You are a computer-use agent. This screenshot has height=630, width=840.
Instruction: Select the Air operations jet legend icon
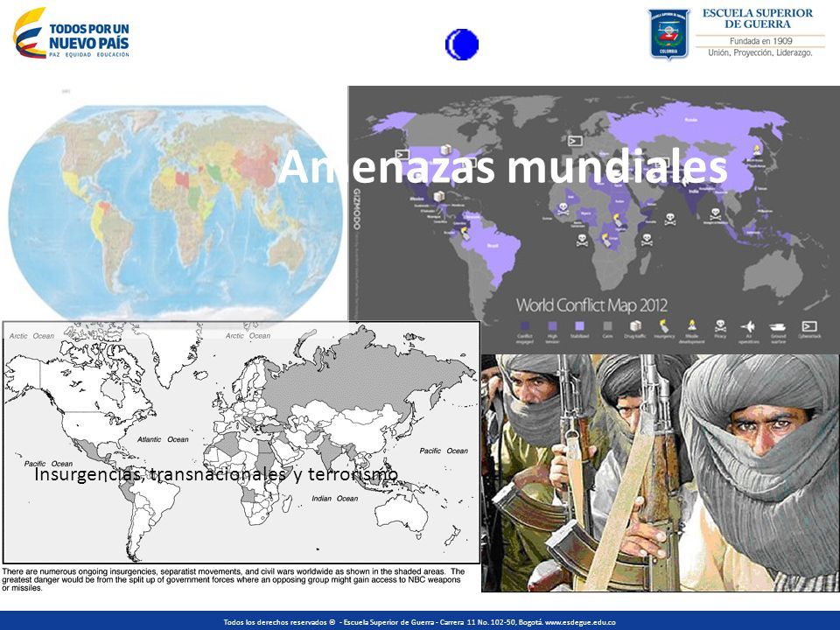pyautogui.click(x=748, y=325)
